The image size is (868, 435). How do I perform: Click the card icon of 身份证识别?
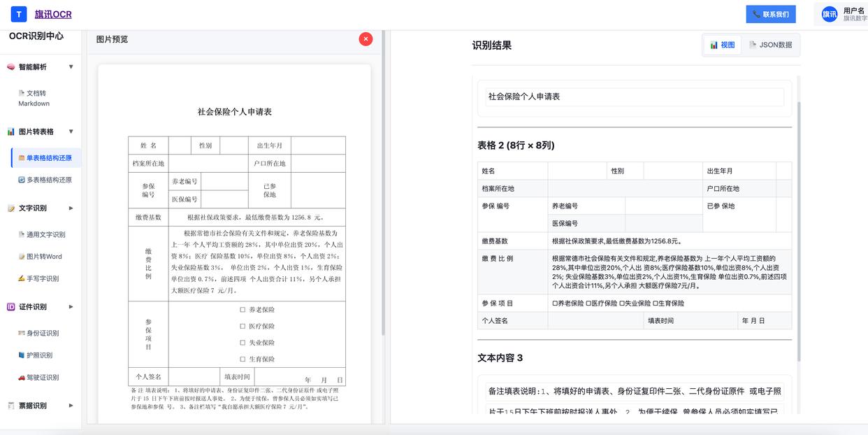pyautogui.click(x=22, y=334)
